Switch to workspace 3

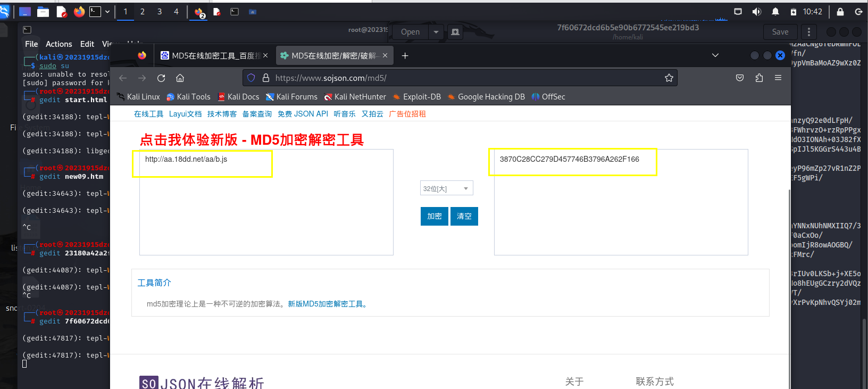click(x=160, y=12)
